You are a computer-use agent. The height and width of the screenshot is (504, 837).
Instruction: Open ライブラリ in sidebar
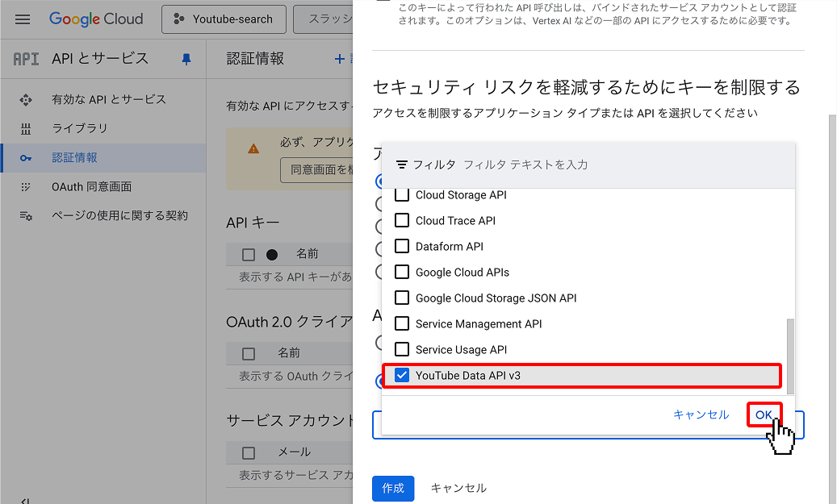[x=80, y=128]
